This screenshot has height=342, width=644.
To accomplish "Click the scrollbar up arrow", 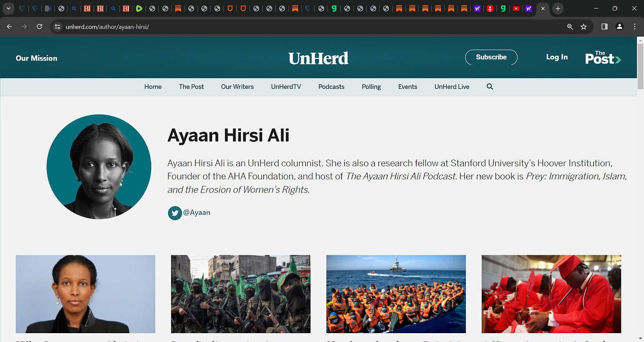I will tap(640, 40).
